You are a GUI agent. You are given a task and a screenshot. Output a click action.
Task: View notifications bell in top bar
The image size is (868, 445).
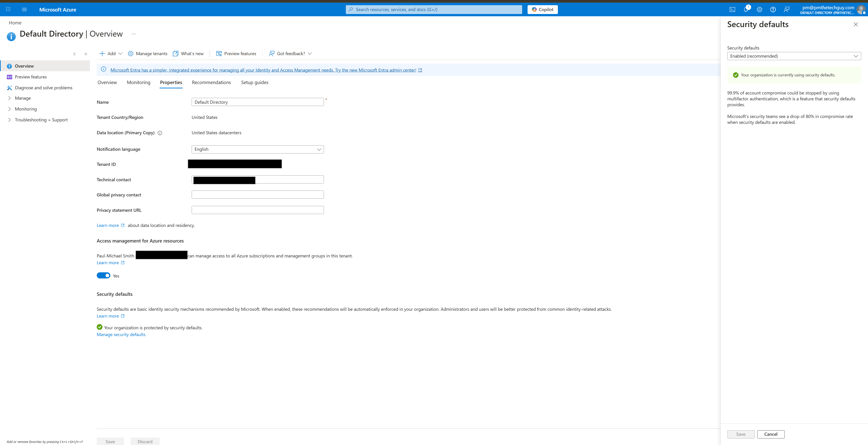pyautogui.click(x=746, y=9)
